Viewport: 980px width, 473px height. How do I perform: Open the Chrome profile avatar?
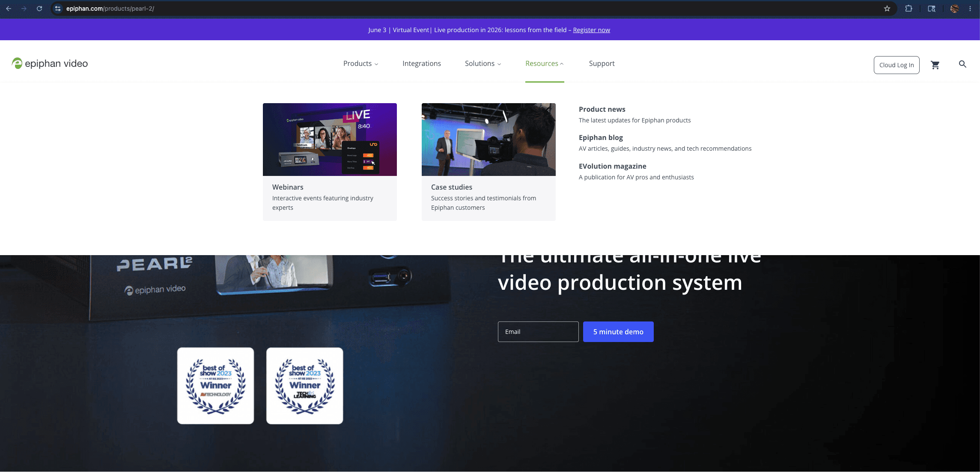pyautogui.click(x=954, y=9)
